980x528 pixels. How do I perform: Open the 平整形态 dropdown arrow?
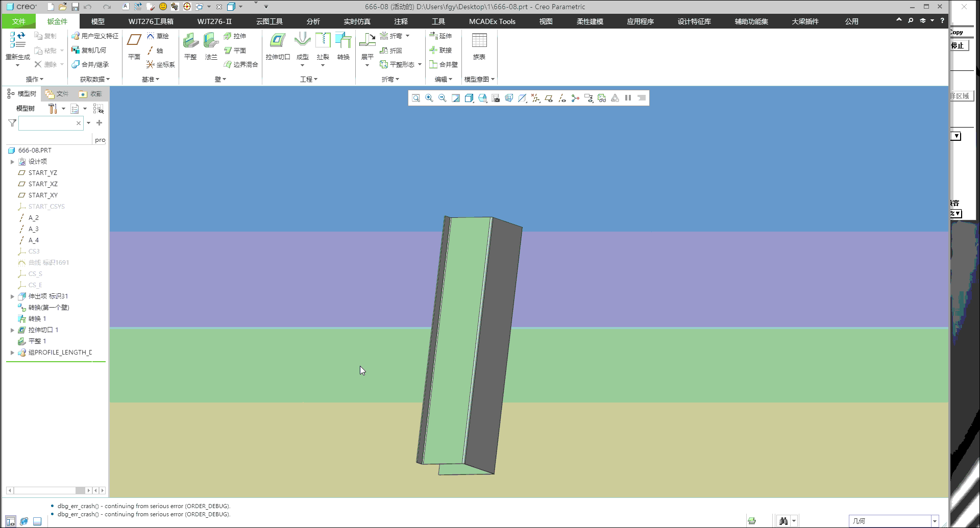[420, 65]
